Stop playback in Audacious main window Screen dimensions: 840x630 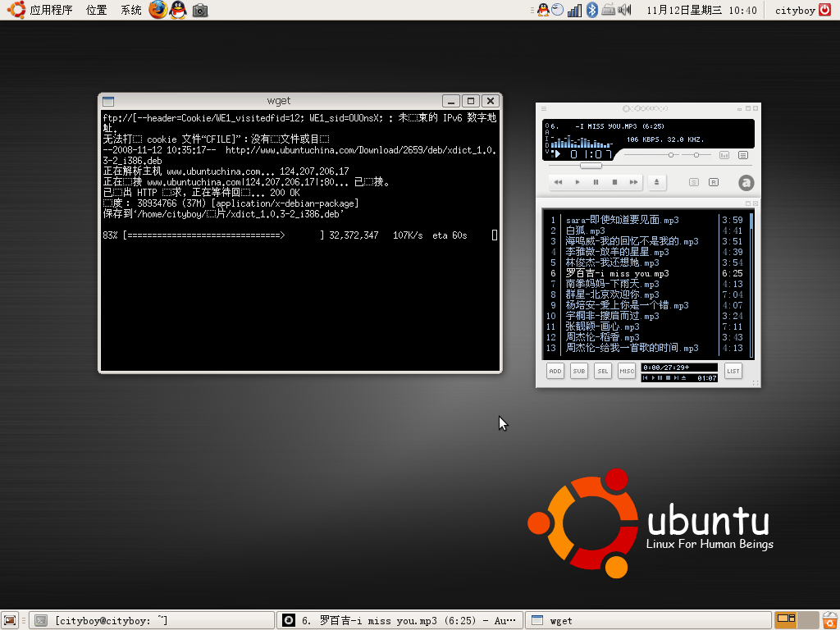click(x=614, y=182)
